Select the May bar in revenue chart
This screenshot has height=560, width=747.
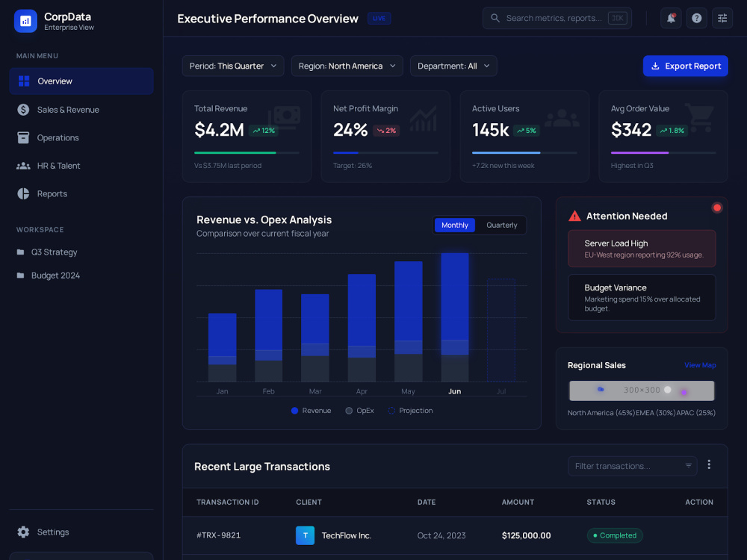tap(409, 321)
